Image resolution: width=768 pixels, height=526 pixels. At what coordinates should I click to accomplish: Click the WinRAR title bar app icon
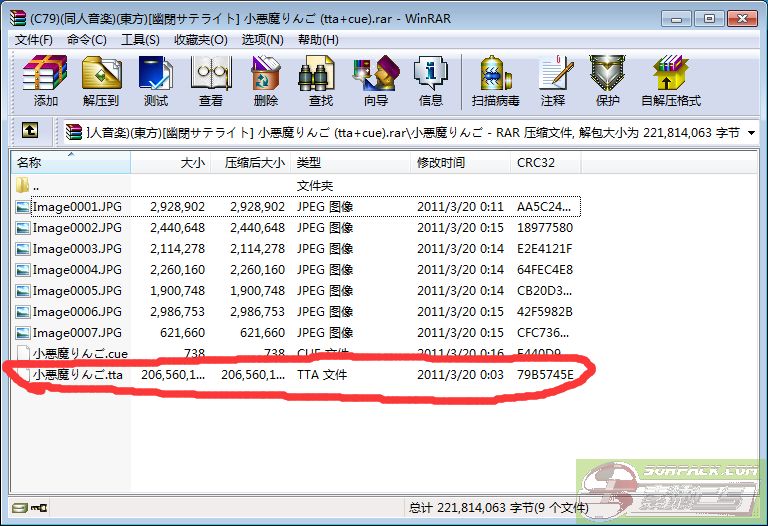point(18,18)
